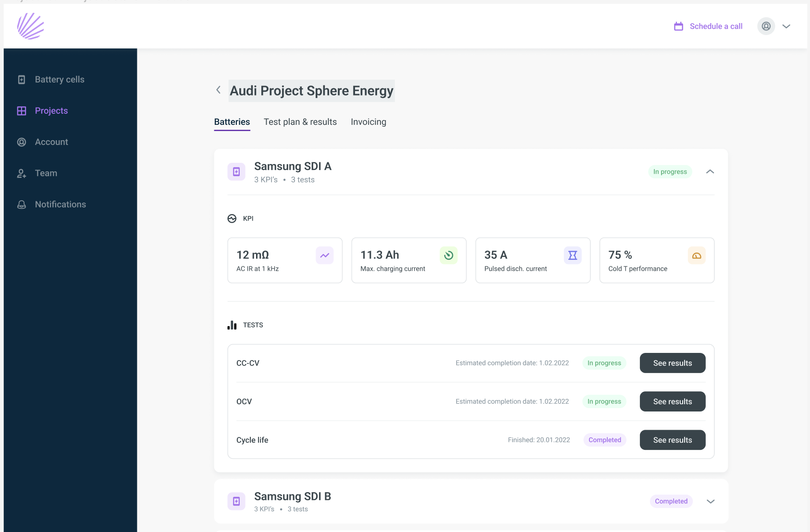
Task: Click hourglass icon on Pulsed disch. current card
Action: (573, 255)
